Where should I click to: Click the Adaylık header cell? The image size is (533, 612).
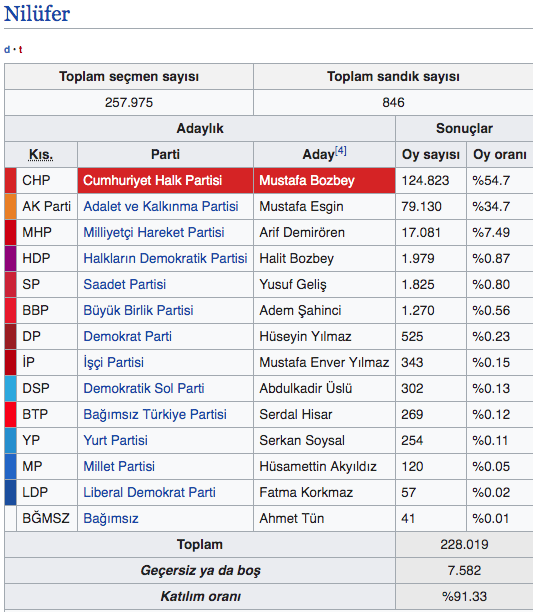click(200, 128)
